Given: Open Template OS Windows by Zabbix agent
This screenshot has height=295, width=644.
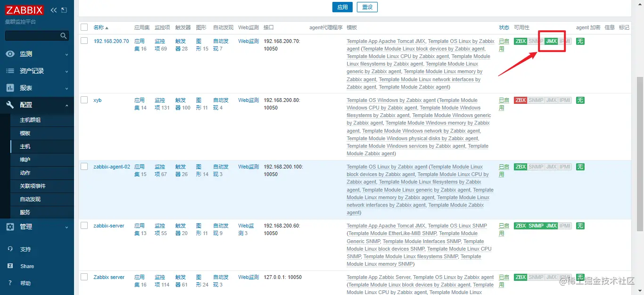Looking at the screenshot, I should coord(391,100).
